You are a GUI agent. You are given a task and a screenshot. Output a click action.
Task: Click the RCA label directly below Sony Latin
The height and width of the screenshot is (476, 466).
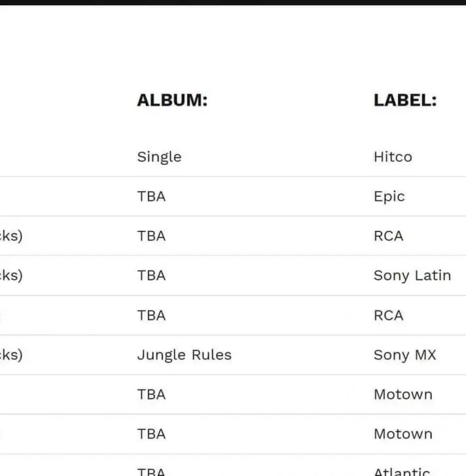tap(388, 315)
